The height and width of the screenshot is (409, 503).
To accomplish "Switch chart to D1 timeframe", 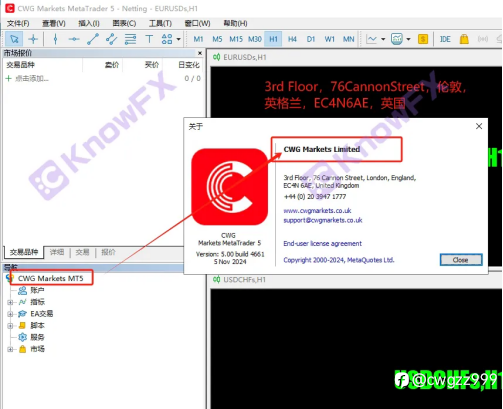I will [311, 39].
